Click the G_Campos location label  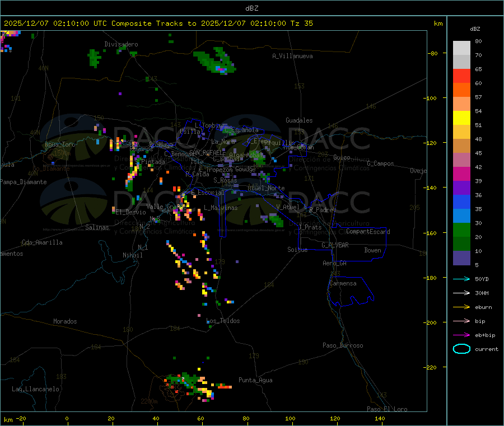pos(380,163)
